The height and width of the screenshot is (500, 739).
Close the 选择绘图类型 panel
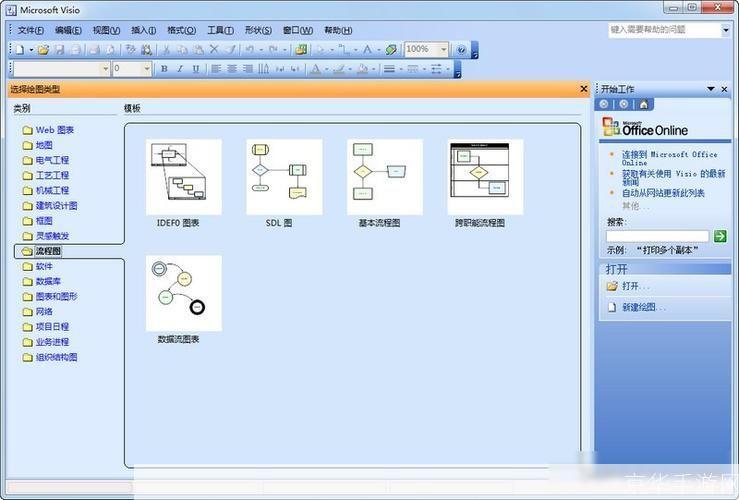point(583,89)
